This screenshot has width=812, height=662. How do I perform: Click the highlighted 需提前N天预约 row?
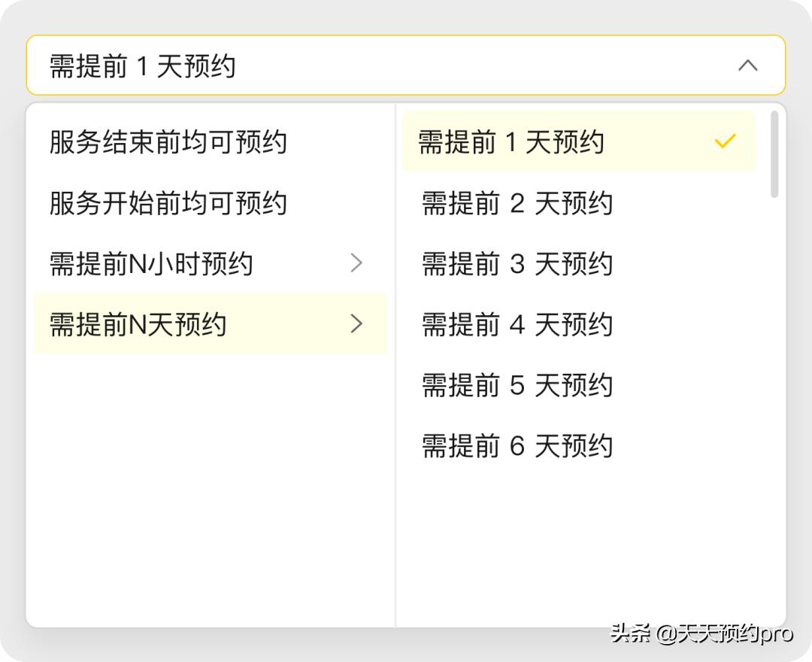(x=211, y=324)
